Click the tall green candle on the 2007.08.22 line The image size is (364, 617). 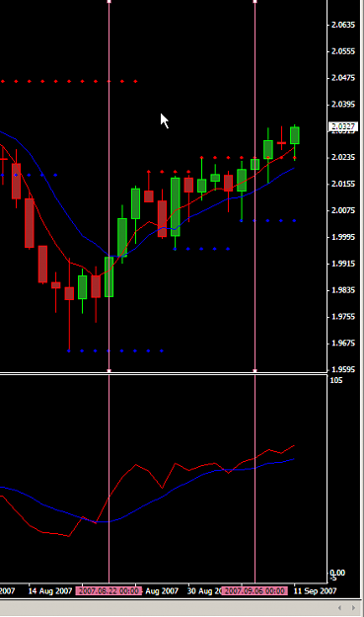tap(109, 276)
